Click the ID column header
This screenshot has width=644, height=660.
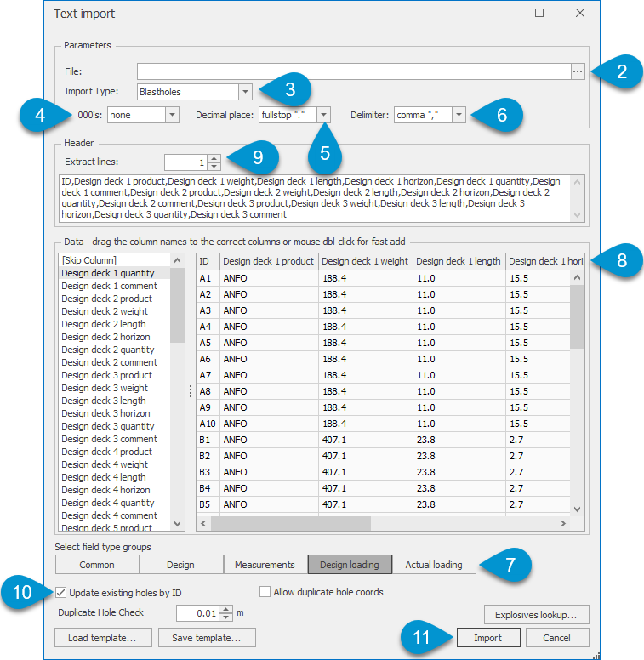tap(208, 261)
